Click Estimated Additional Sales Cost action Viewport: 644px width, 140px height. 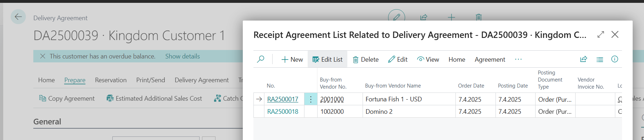[x=154, y=99]
